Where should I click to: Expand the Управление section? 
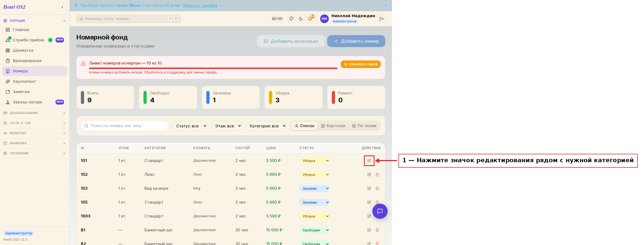[x=35, y=153]
